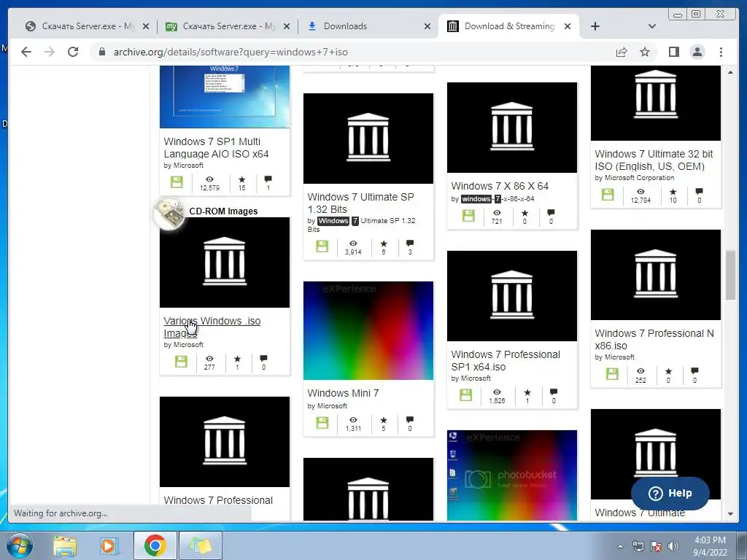This screenshot has height=560, width=747.
Task: Open the Windows Start menu
Action: [x=19, y=545]
